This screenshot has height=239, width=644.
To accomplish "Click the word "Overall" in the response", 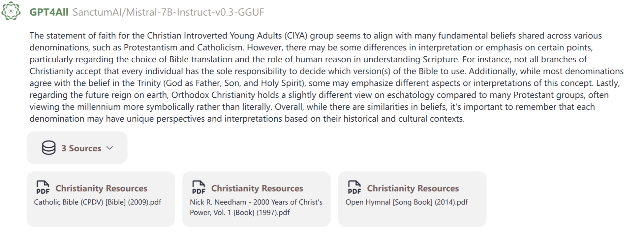I will click(287, 107).
